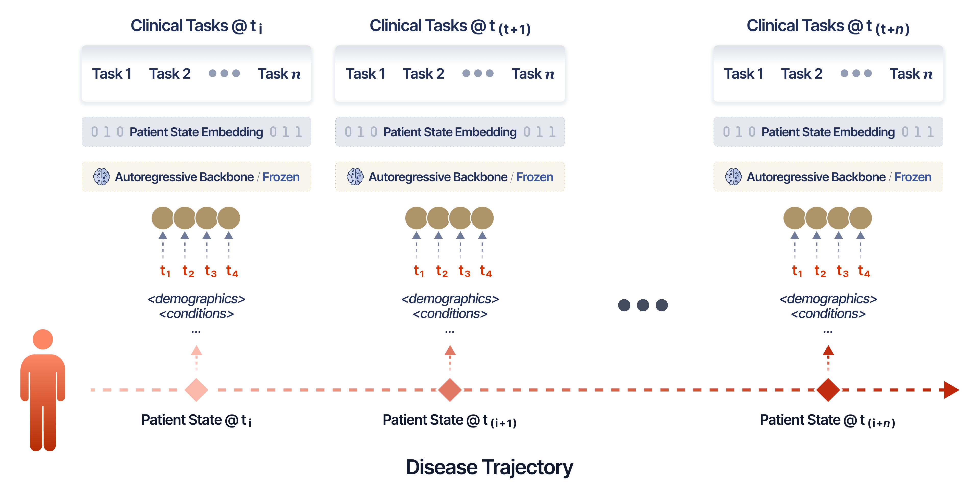
Task: Click the brain icon in the middle Autoregressive Backbone box
Action: tap(355, 177)
